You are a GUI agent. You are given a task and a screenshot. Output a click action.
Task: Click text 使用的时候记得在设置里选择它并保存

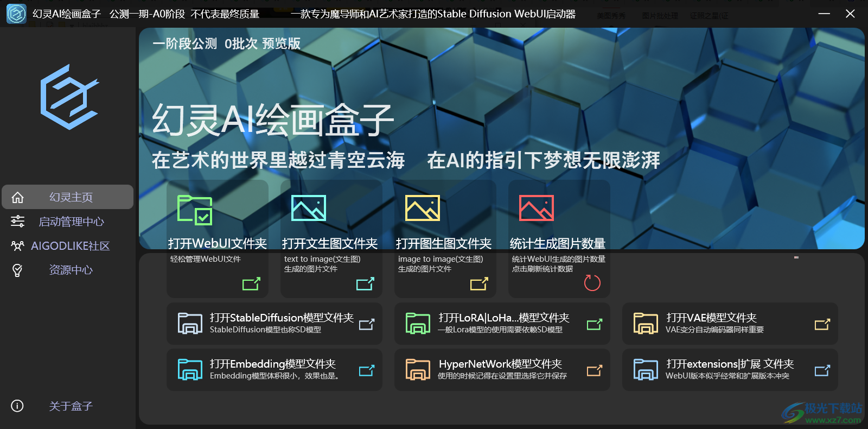click(502, 376)
